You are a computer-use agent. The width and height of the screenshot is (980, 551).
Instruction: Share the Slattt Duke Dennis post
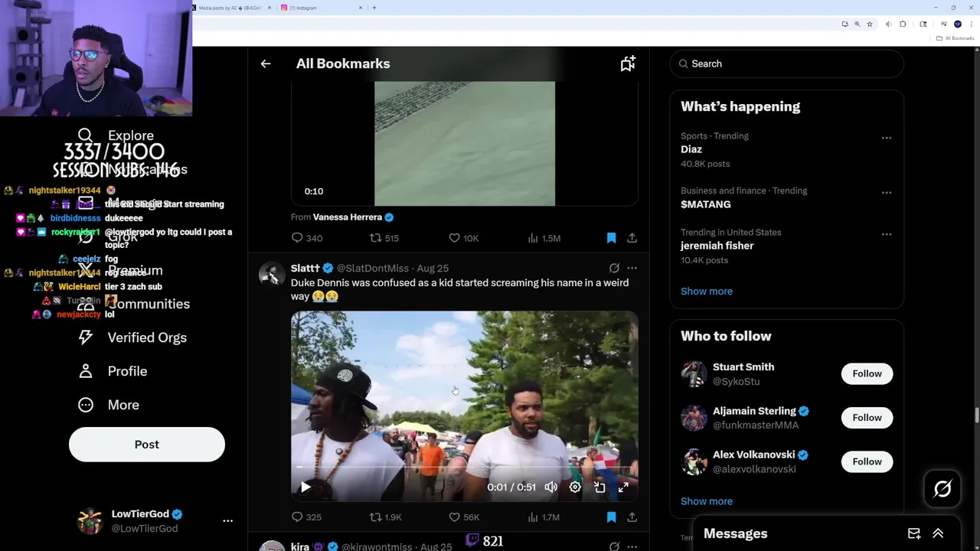(632, 517)
